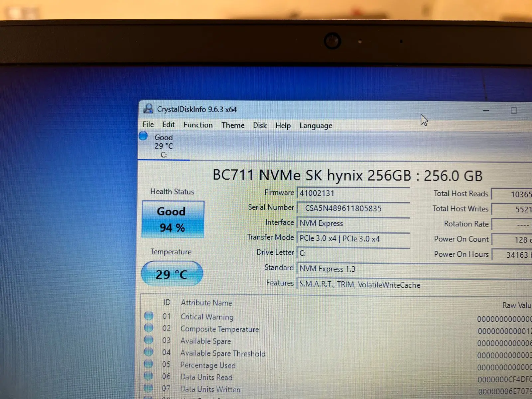
Task: Click the Power On Hours value
Action: pyautogui.click(x=512, y=255)
